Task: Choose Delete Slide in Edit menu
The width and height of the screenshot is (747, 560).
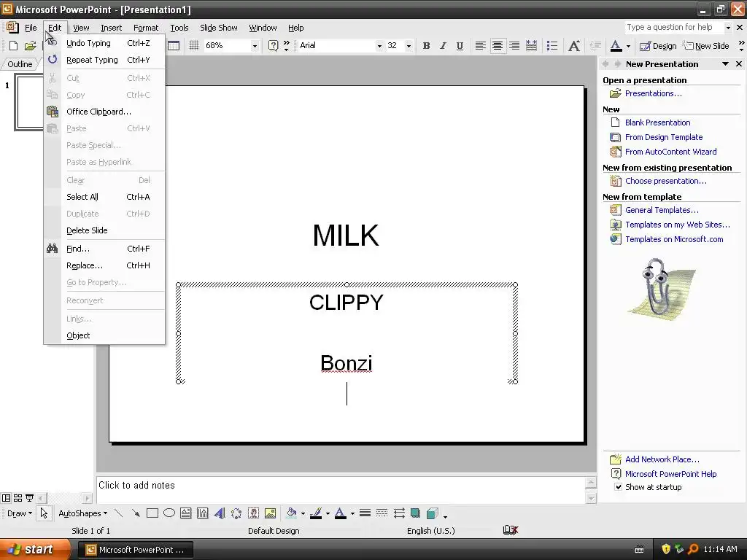Action: pyautogui.click(x=104, y=230)
